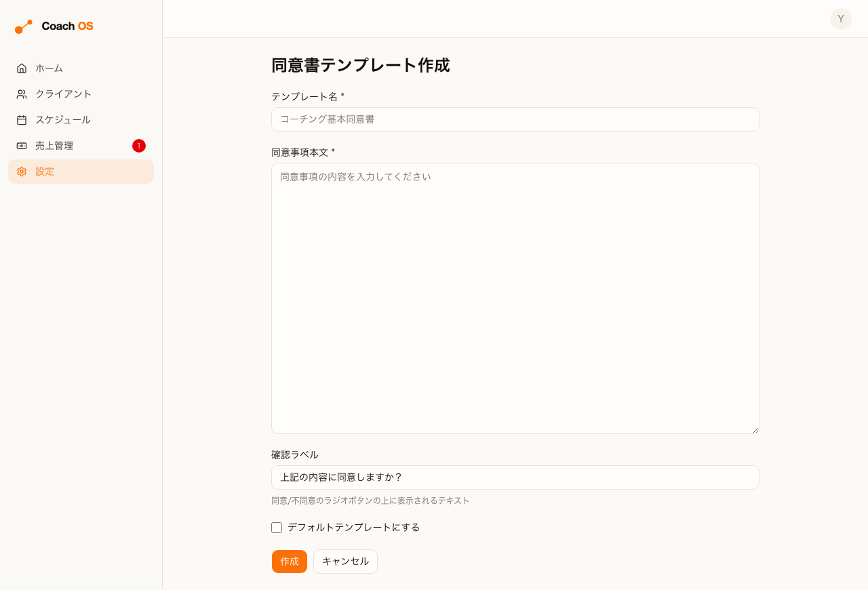Click inside the 同意事項本文 text area
Image resolution: width=868 pixels, height=590 pixels.
pos(515,298)
